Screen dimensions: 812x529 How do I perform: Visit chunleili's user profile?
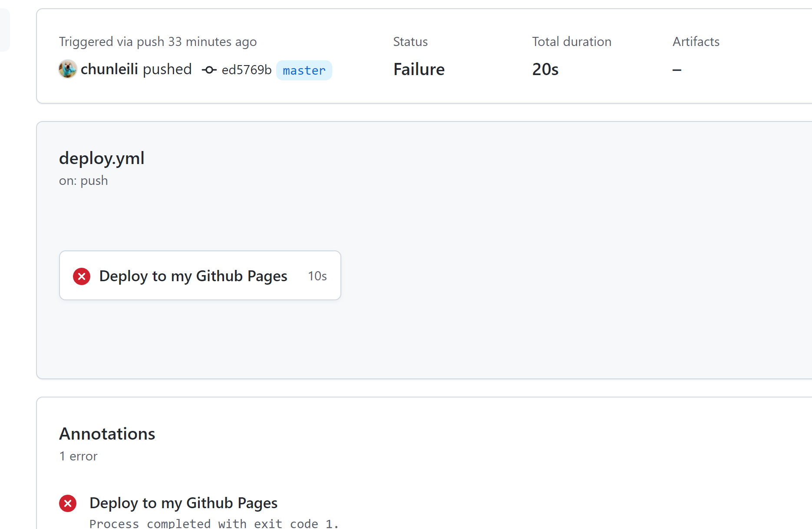pyautogui.click(x=109, y=69)
